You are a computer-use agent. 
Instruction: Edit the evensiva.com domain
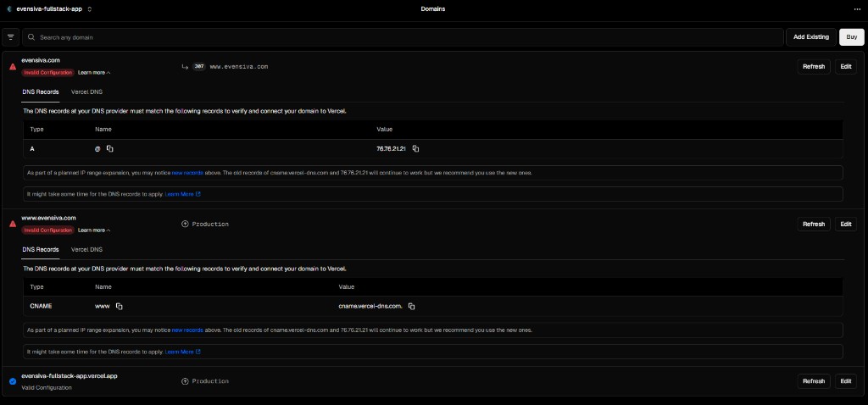pyautogui.click(x=845, y=66)
